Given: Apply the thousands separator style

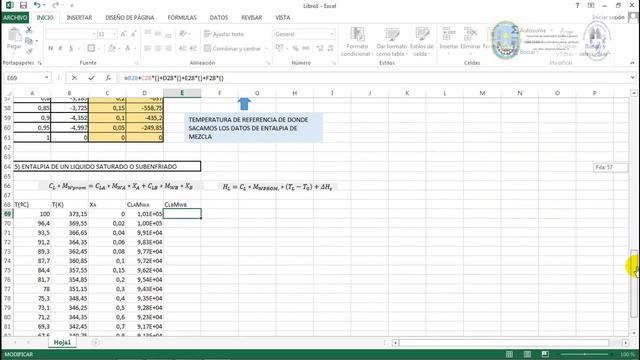Looking at the screenshot, I should click(x=306, y=48).
